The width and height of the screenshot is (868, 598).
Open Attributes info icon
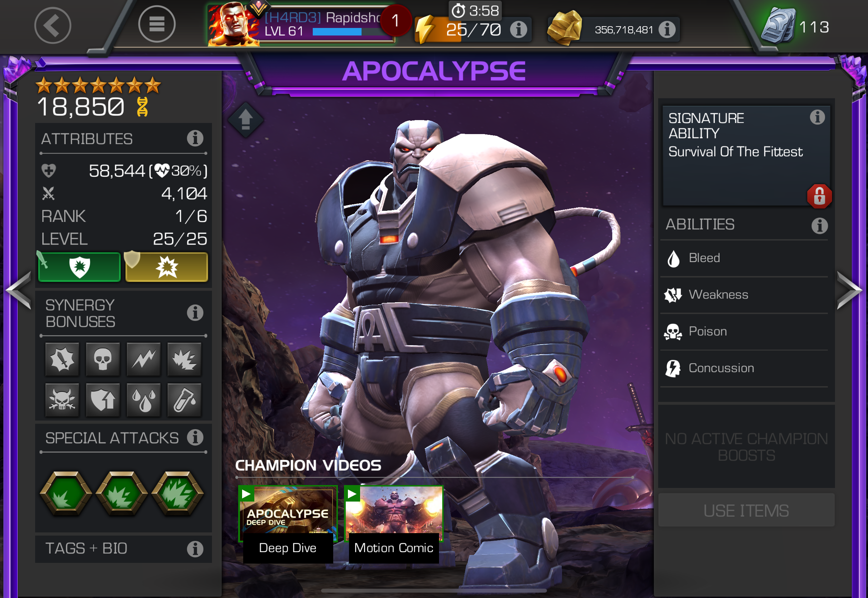195,138
